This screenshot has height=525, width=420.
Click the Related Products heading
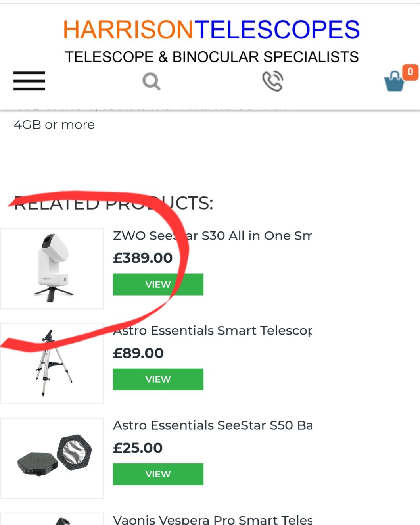tap(114, 203)
